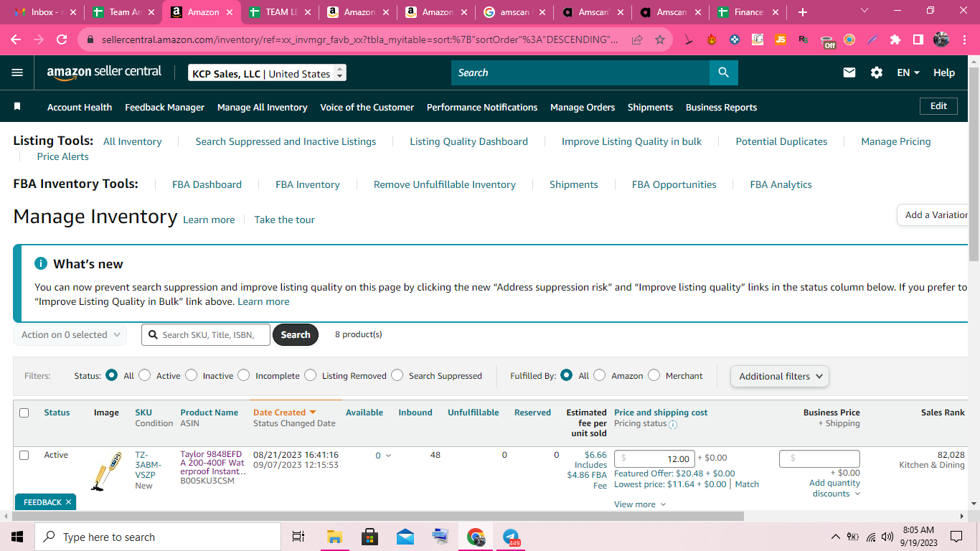Focus the Search SKU, Title, ISBN field
The height and width of the screenshot is (551, 980).
206,334
